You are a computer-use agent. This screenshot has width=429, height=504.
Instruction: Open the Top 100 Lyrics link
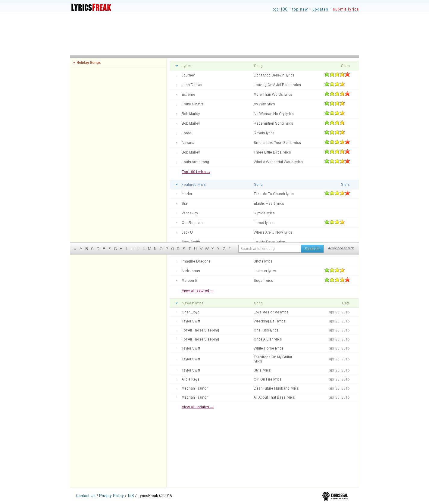[196, 172]
